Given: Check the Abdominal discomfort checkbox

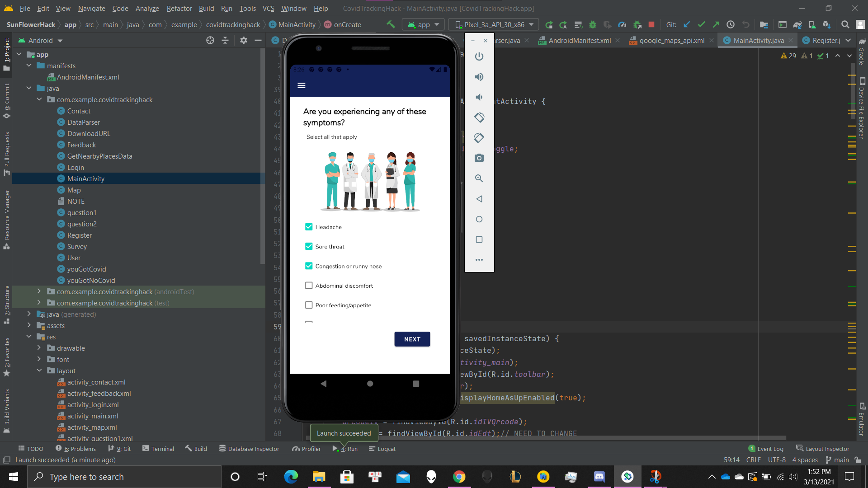Looking at the screenshot, I should (309, 286).
